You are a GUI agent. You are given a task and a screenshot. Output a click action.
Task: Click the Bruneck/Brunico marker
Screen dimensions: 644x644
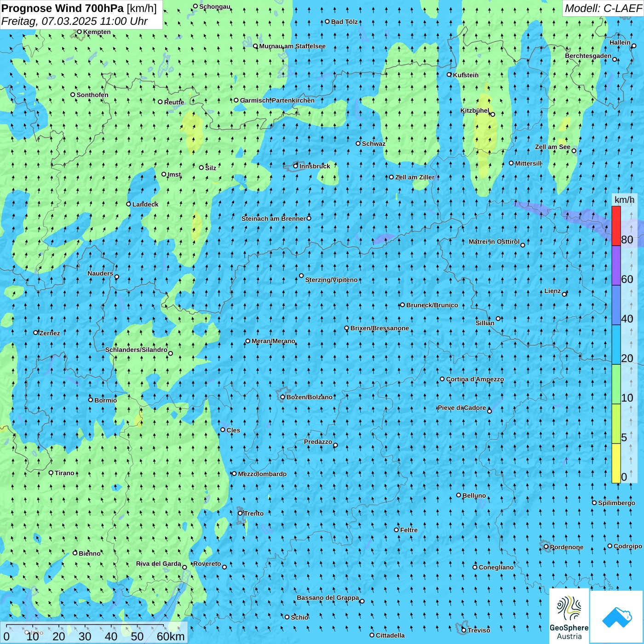coord(402,305)
